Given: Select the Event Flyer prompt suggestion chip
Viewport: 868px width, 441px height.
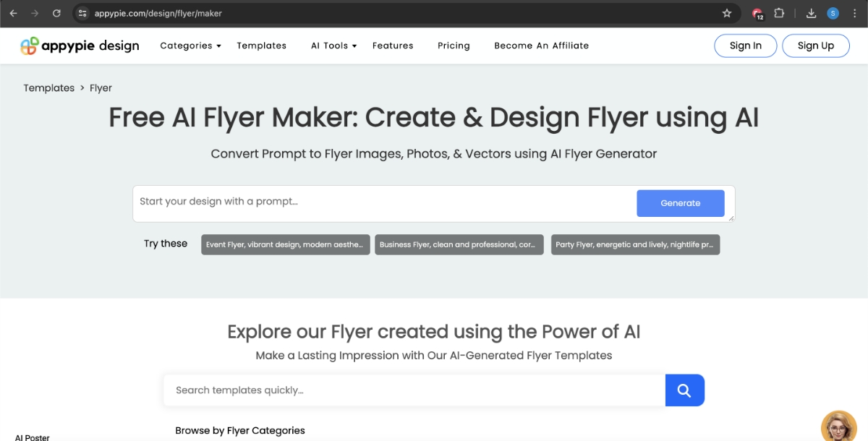Looking at the screenshot, I should [x=285, y=244].
